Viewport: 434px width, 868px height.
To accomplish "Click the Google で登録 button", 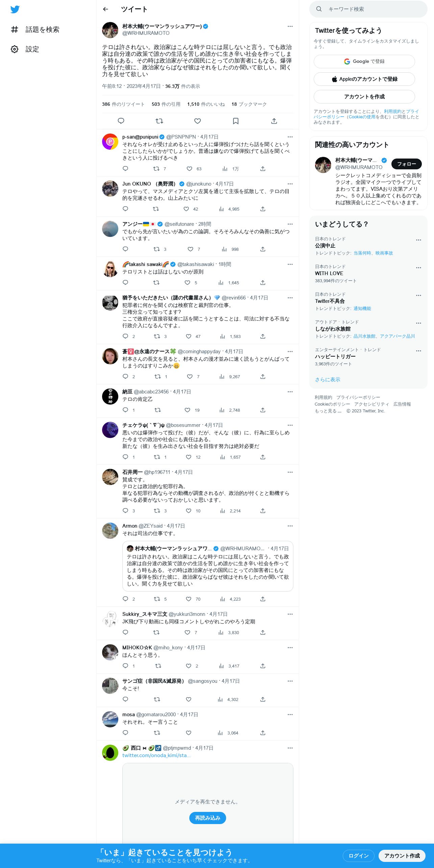I will tap(364, 62).
